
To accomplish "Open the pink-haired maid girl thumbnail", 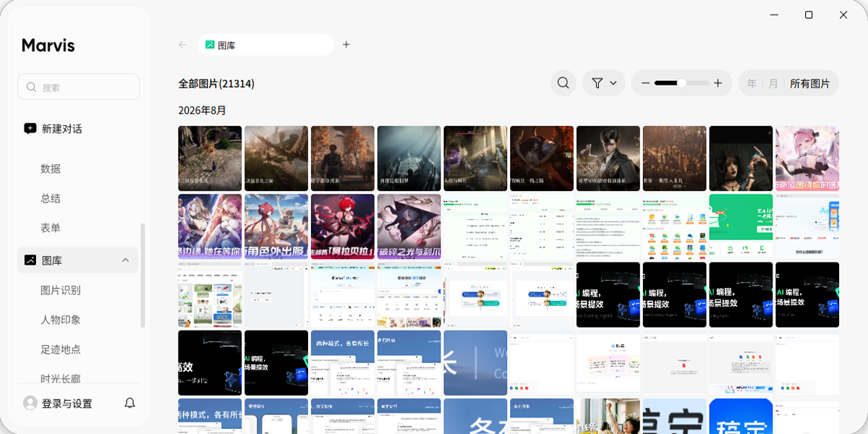I will (x=807, y=158).
